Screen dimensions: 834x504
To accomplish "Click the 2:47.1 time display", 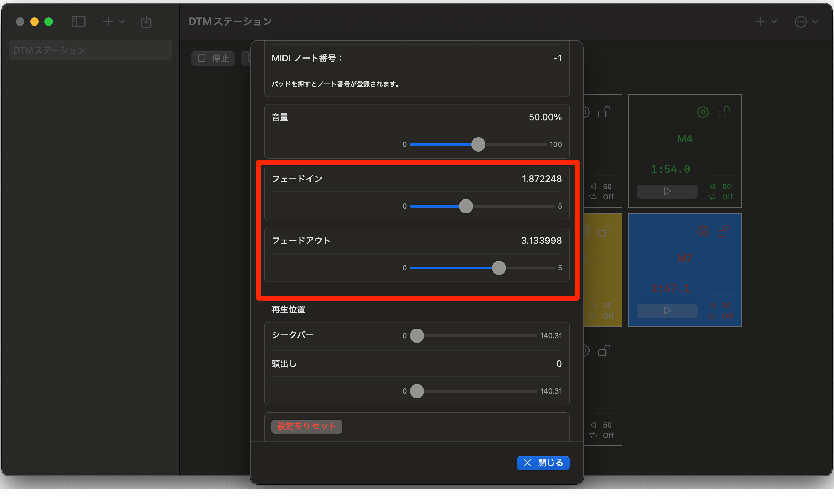I will (670, 289).
